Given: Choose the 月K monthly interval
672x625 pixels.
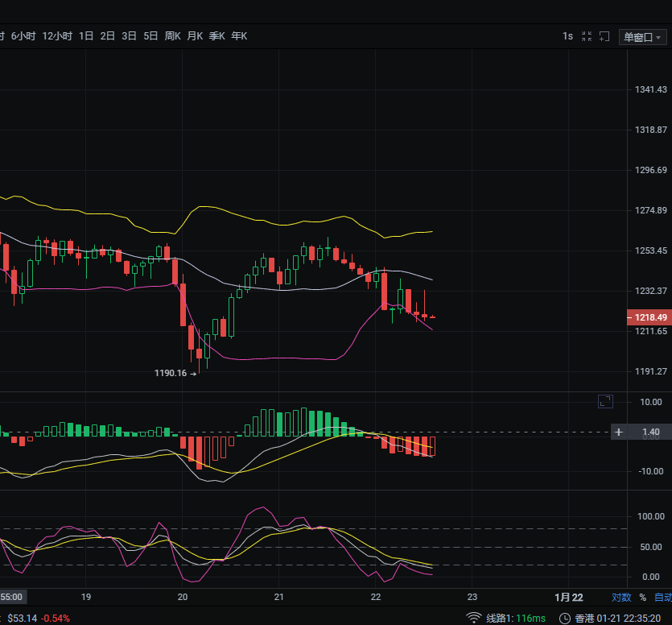Looking at the screenshot, I should click(195, 36).
